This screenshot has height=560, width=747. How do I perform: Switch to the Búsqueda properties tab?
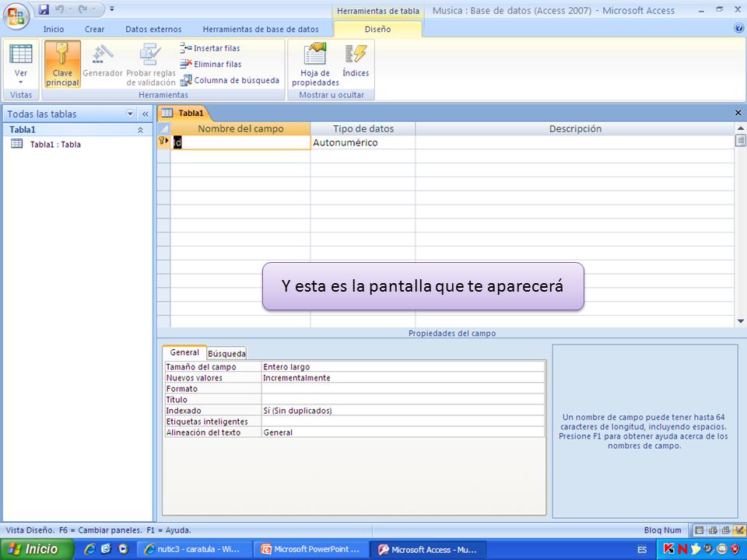point(226,353)
